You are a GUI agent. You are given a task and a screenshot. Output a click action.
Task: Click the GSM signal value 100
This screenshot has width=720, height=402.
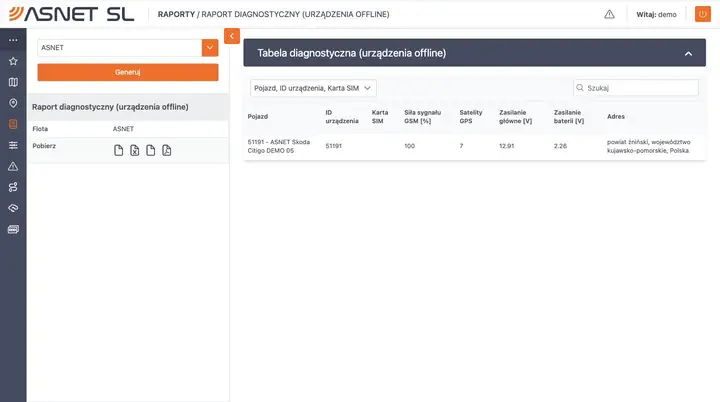tap(409, 146)
